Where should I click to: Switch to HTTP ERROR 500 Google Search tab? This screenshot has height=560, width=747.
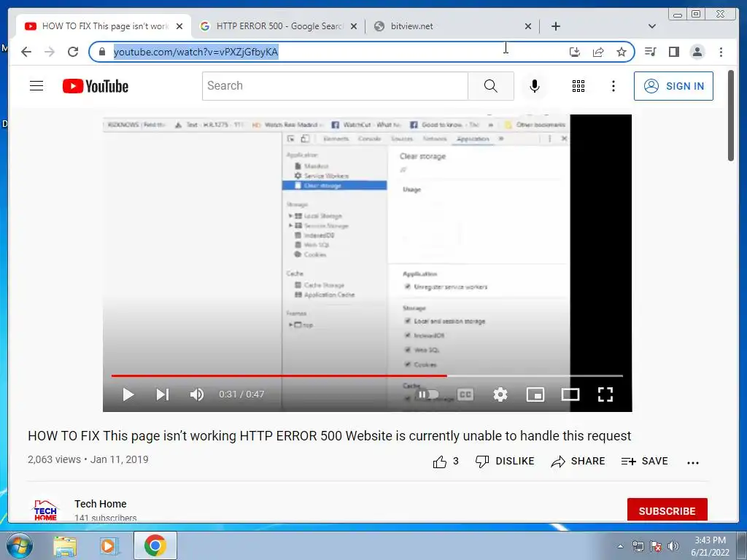tap(279, 26)
